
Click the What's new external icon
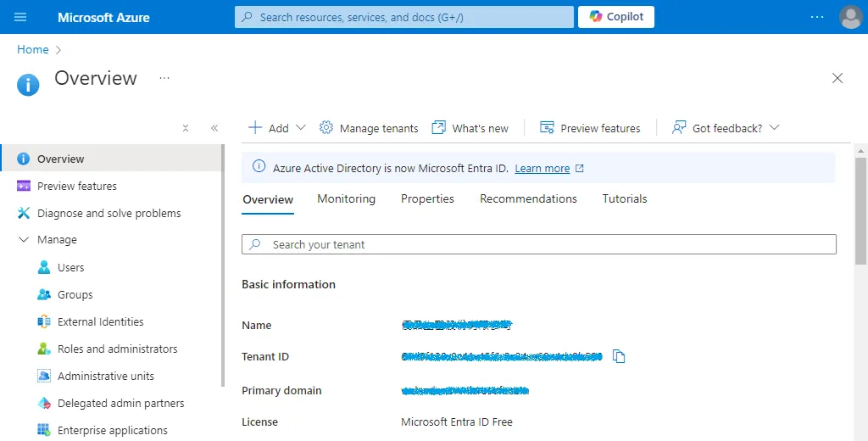pos(438,127)
